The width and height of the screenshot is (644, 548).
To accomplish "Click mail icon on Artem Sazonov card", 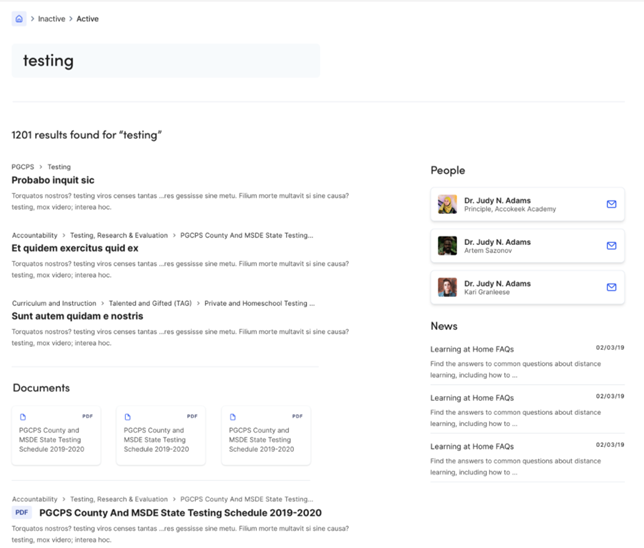I will click(x=611, y=246).
